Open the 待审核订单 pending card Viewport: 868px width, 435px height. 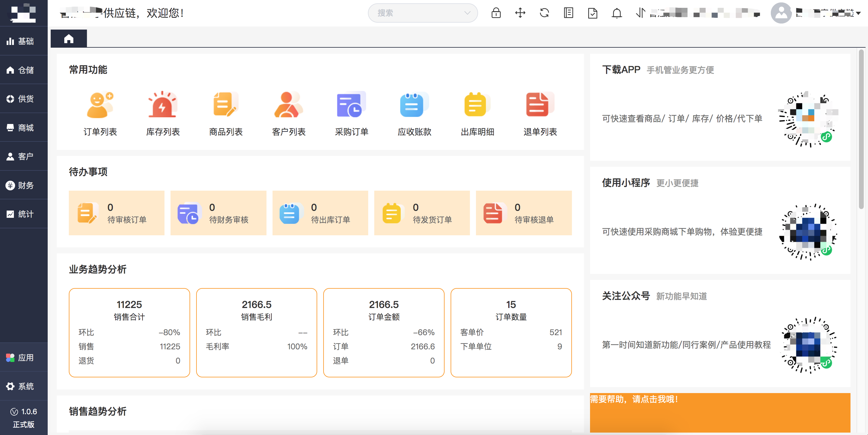click(116, 213)
